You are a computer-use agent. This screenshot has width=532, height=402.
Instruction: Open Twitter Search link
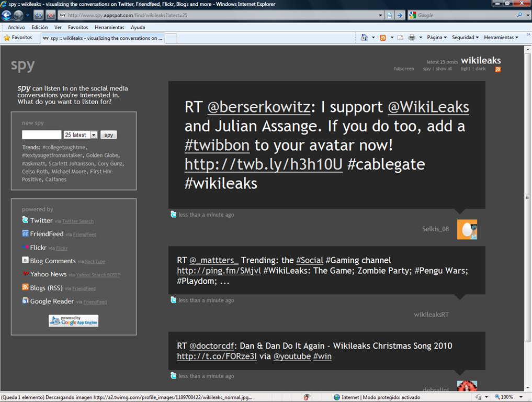coord(78,221)
